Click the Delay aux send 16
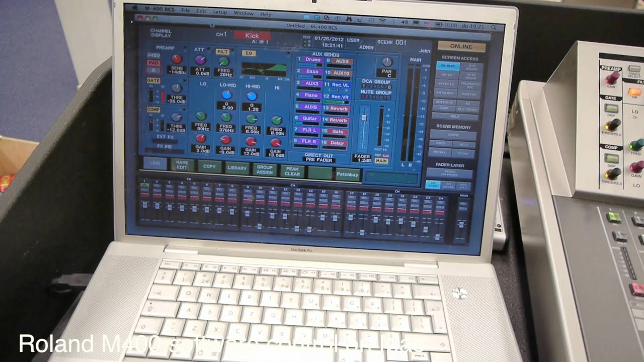 coord(336,143)
